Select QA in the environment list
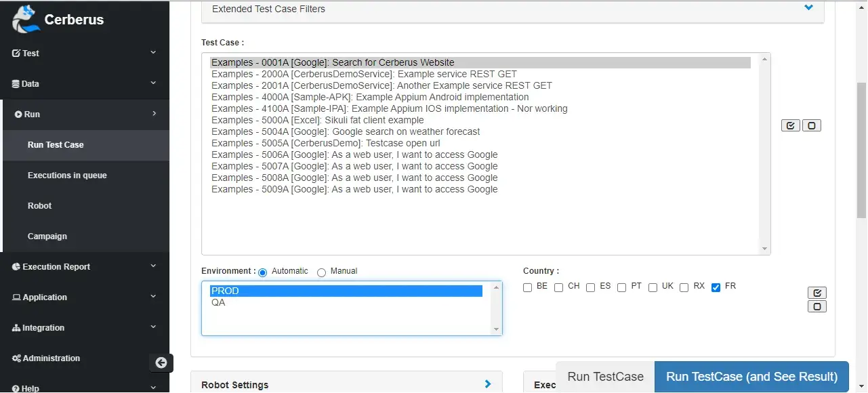Screen dimensions: 868x393 point(218,302)
